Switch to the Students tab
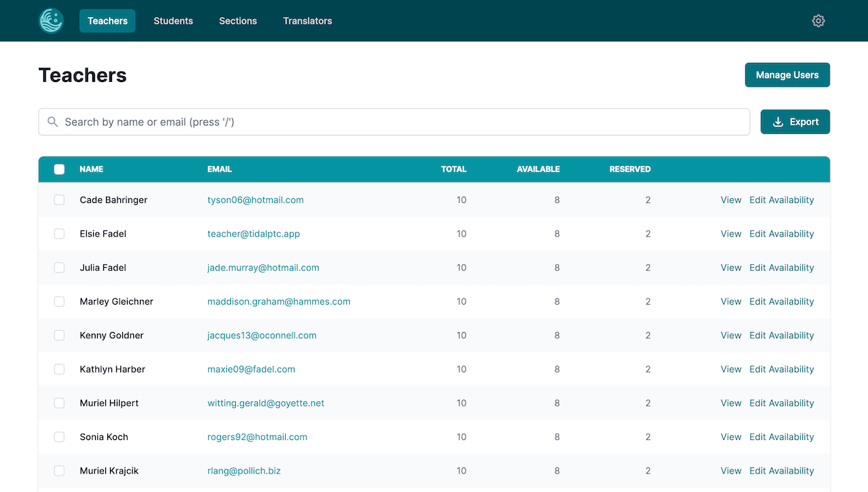This screenshot has width=868, height=492. click(173, 20)
